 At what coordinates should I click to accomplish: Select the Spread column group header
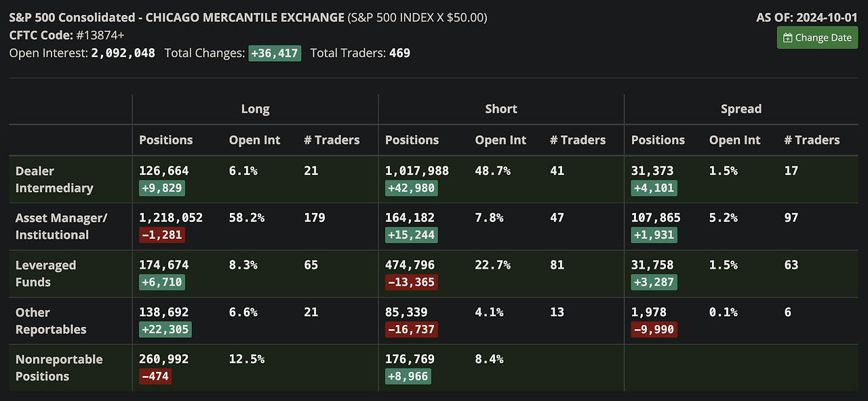click(x=741, y=109)
